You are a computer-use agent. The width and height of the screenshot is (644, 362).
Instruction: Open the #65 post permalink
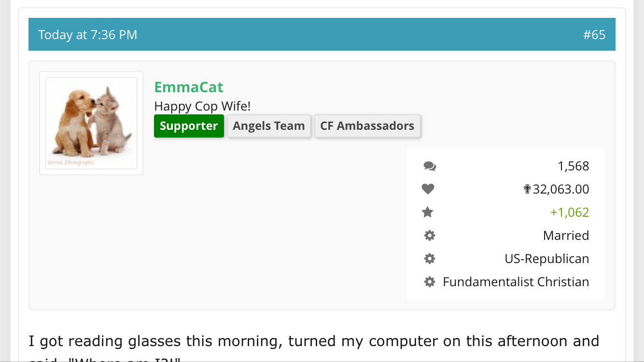[x=594, y=35]
